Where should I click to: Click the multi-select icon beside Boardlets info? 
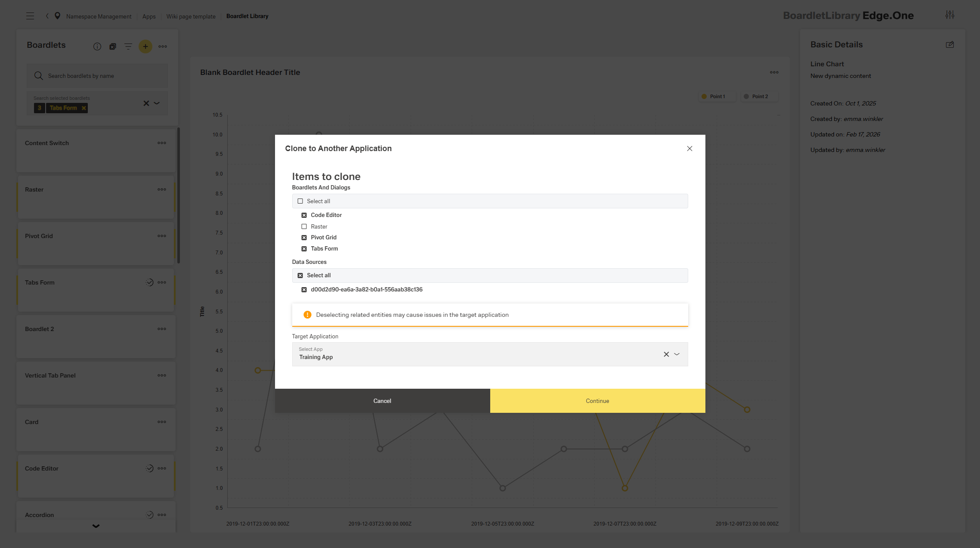(x=113, y=46)
